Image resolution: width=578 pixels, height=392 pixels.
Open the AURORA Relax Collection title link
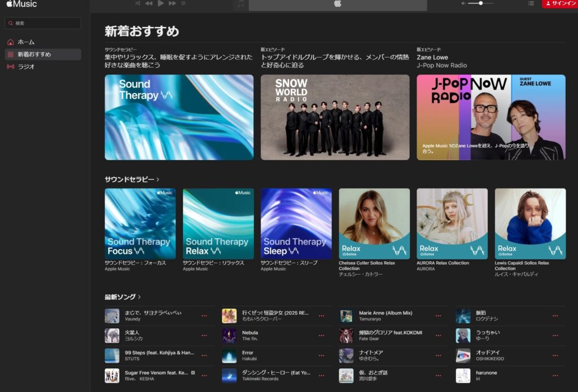click(443, 263)
